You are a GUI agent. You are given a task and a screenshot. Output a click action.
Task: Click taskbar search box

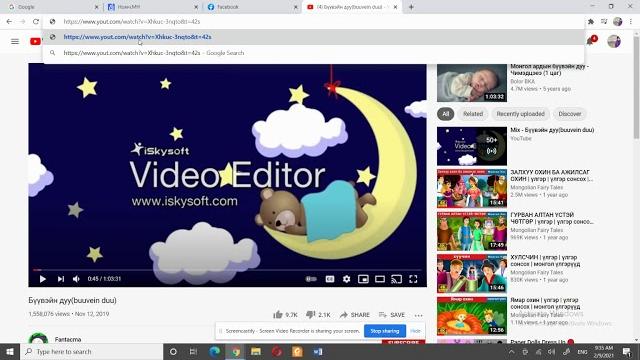(x=91, y=351)
